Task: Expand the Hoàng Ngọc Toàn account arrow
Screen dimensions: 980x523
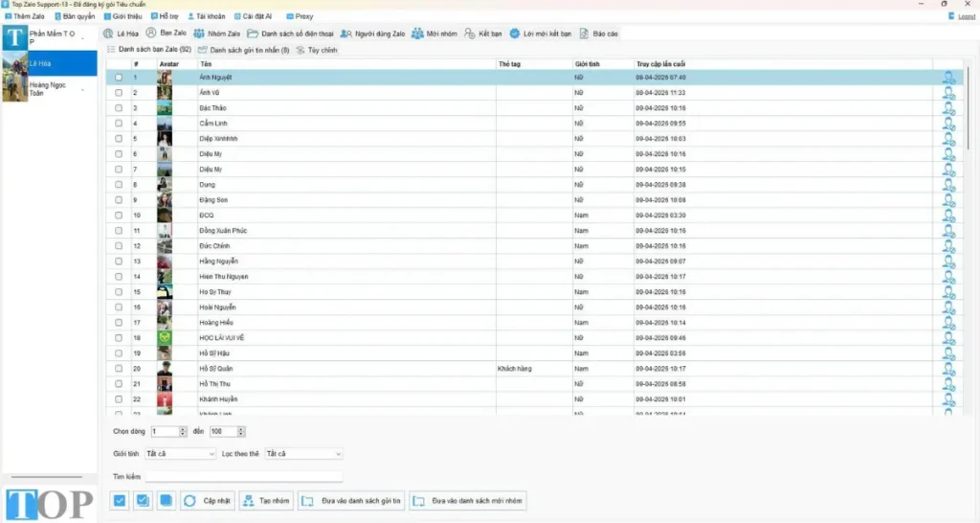Action: click(x=82, y=89)
